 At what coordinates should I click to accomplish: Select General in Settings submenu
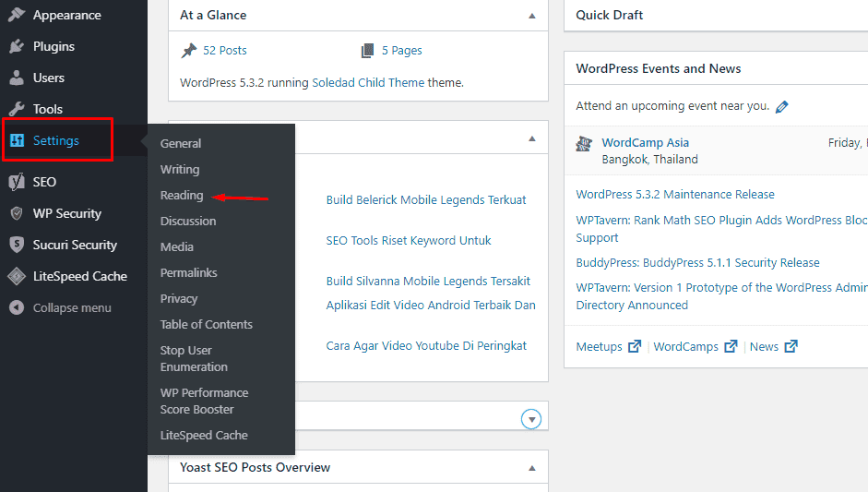click(181, 143)
